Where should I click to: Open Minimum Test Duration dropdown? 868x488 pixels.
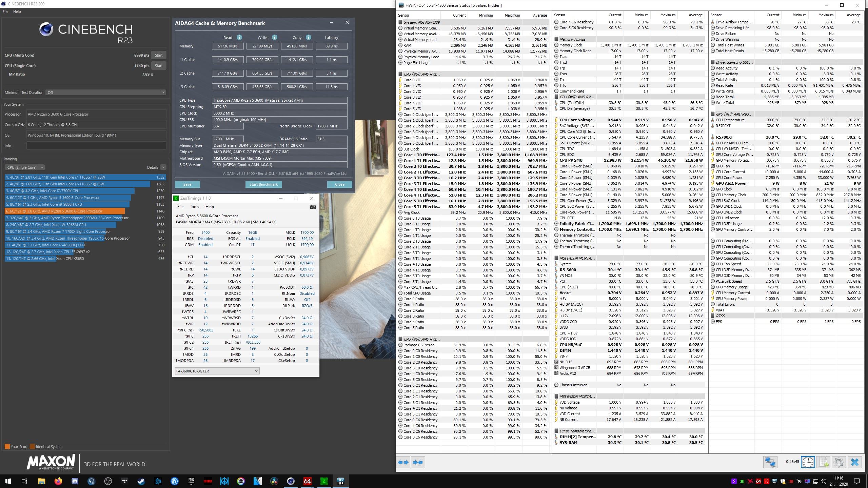pos(106,92)
